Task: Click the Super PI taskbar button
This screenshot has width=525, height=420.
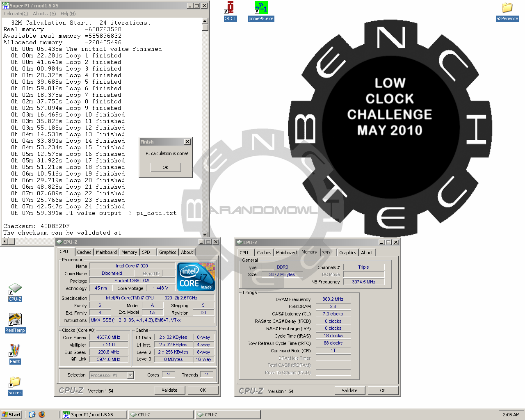Action: 94,415
